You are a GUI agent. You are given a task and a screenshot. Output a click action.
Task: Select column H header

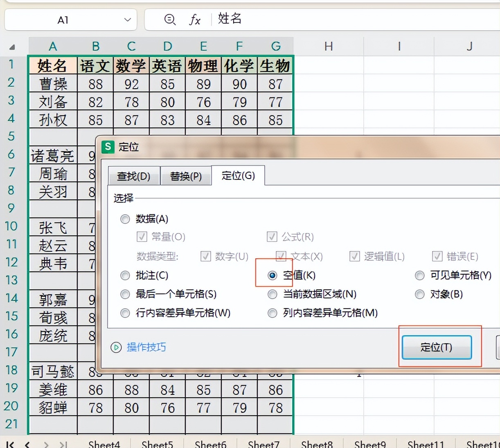[x=329, y=46]
